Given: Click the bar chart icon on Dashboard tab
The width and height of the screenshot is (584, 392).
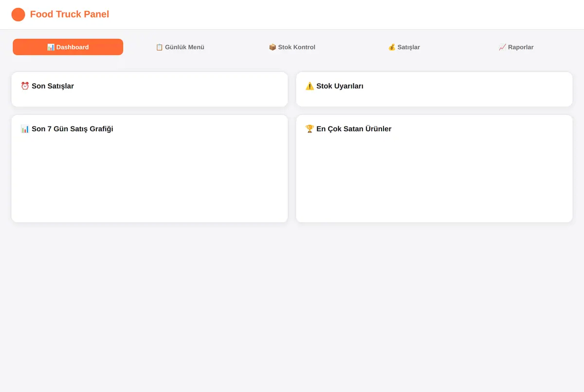Looking at the screenshot, I should point(51,47).
